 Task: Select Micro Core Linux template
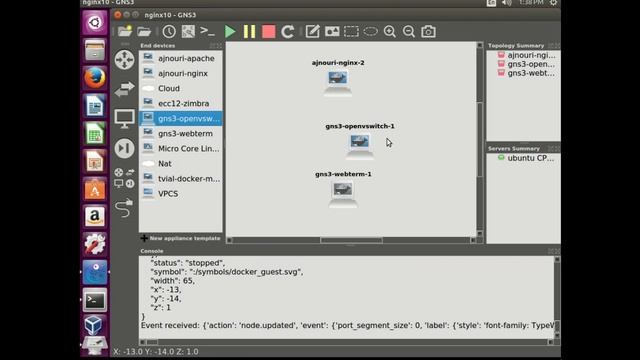[x=180, y=149]
